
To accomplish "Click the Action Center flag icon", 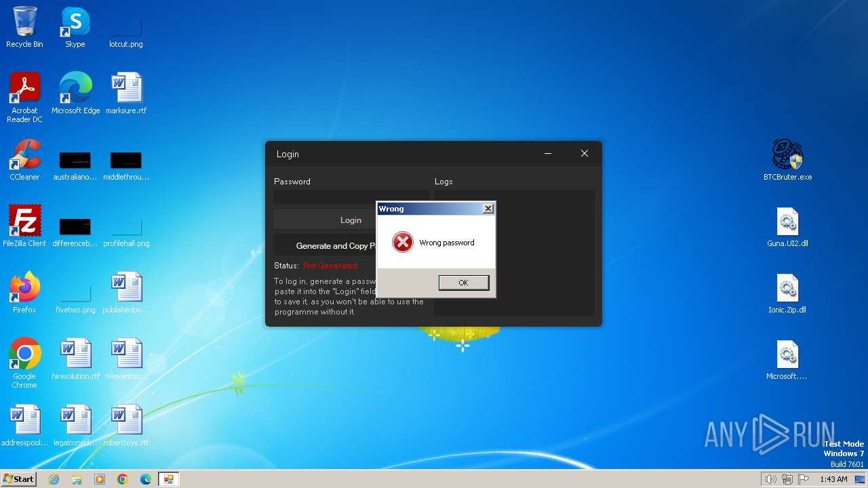I will click(804, 479).
